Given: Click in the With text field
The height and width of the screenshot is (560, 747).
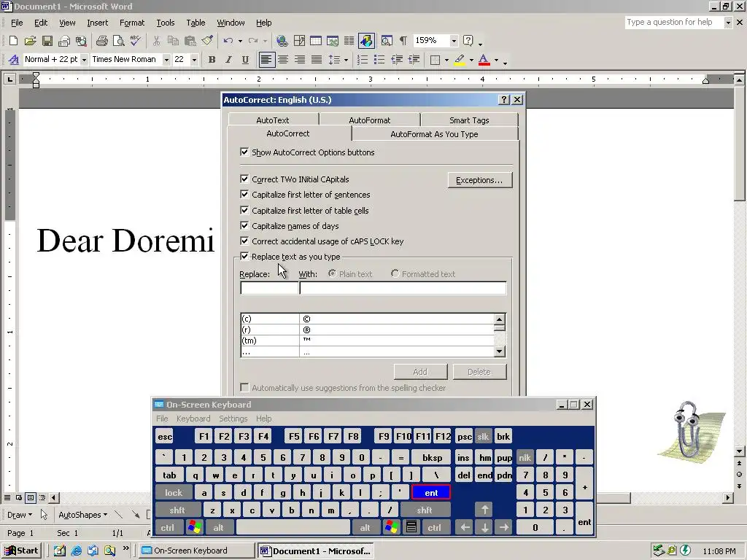Looking at the screenshot, I should coord(403,287).
